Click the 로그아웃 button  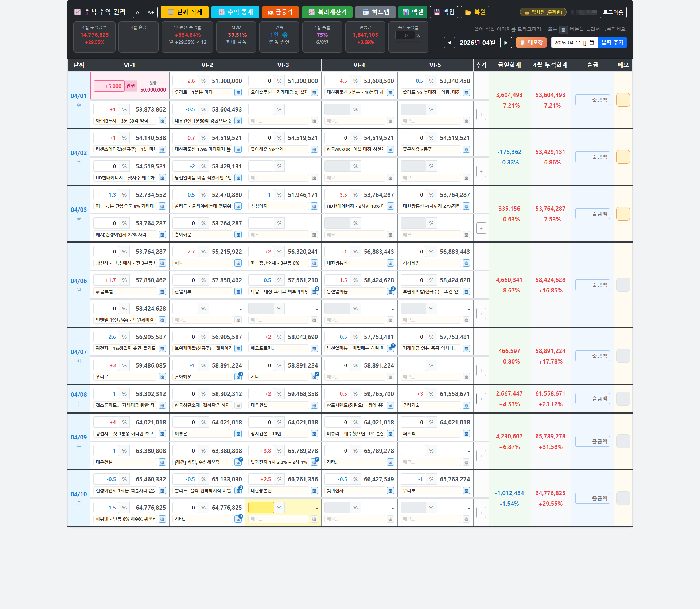click(x=613, y=12)
